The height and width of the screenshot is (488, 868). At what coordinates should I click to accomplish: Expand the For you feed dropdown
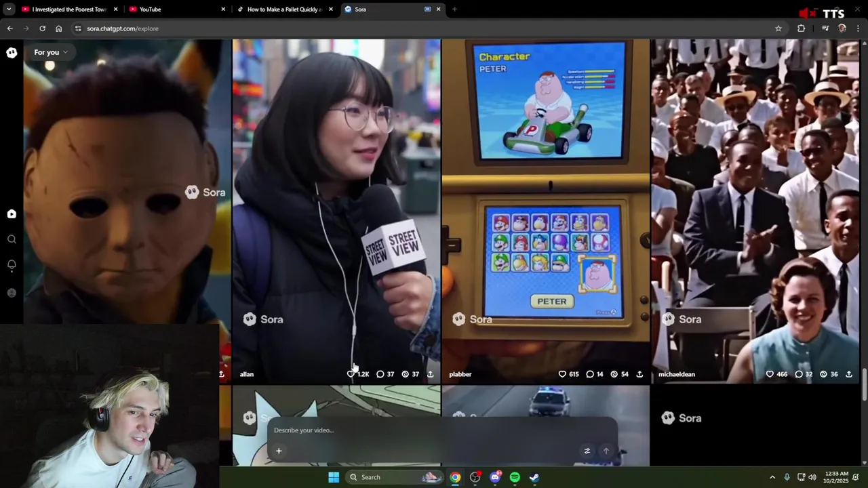point(51,52)
